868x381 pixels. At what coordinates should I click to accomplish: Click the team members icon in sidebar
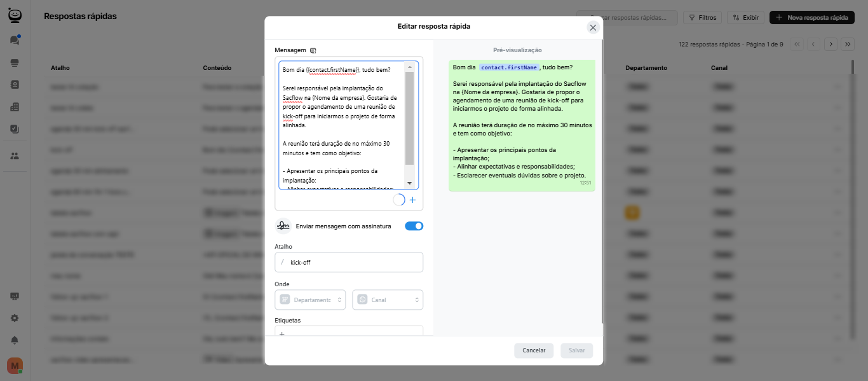tap(15, 156)
